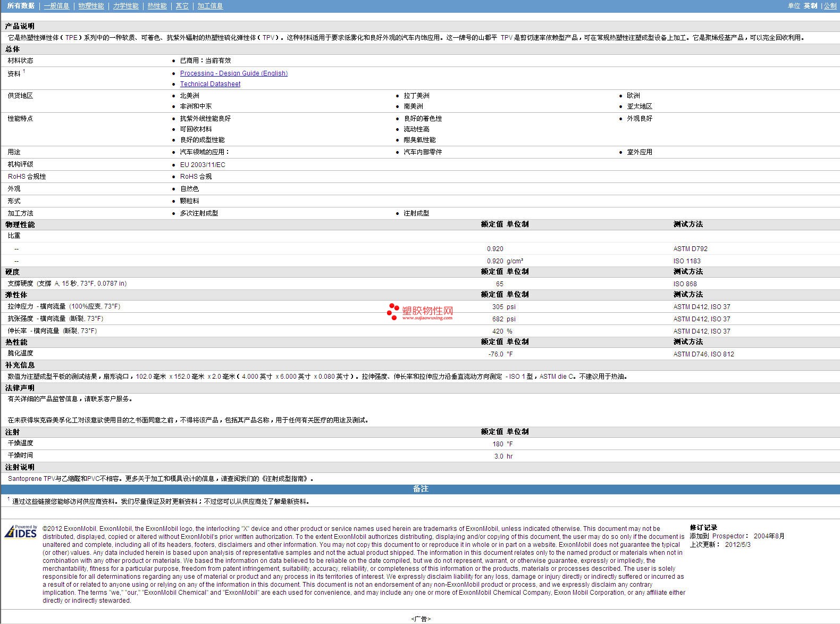Click the 修订记录 heading in the footer
840x624 pixels.
pos(703,528)
